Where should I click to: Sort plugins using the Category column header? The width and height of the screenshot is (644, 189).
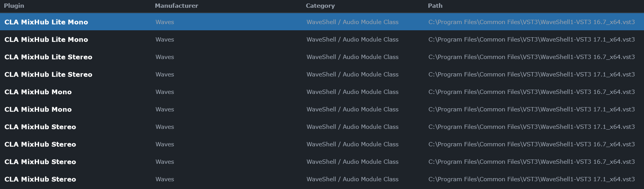[x=320, y=6]
